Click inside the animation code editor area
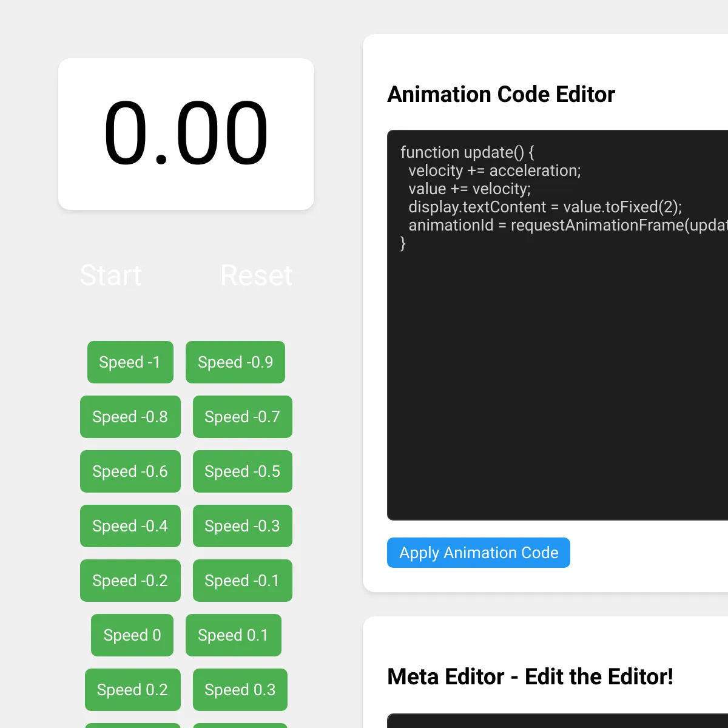This screenshot has height=728, width=728. [558, 325]
